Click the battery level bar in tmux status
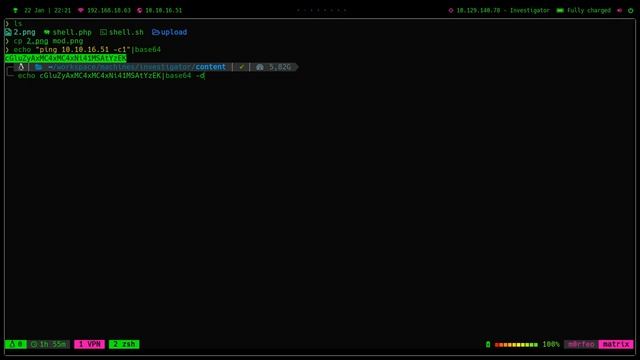Image resolution: width=640 pixels, height=360 pixels. [516, 345]
